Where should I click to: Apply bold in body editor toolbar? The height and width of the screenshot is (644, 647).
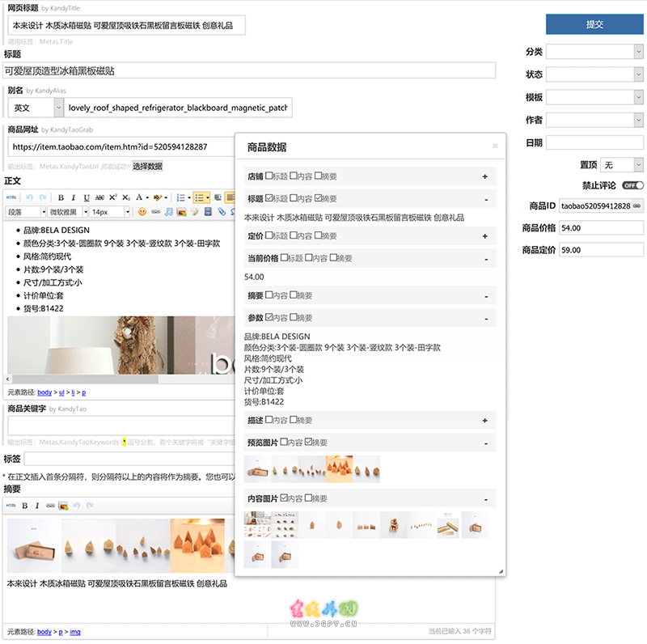61,197
